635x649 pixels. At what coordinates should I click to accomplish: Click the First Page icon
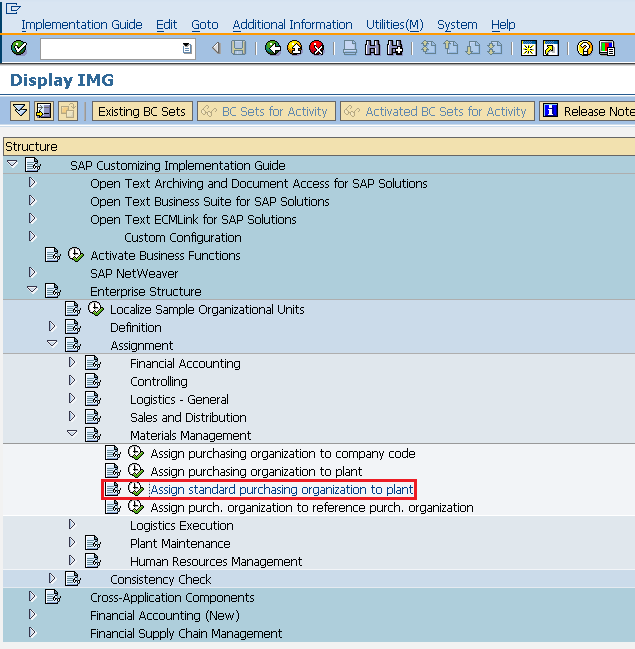tap(428, 48)
